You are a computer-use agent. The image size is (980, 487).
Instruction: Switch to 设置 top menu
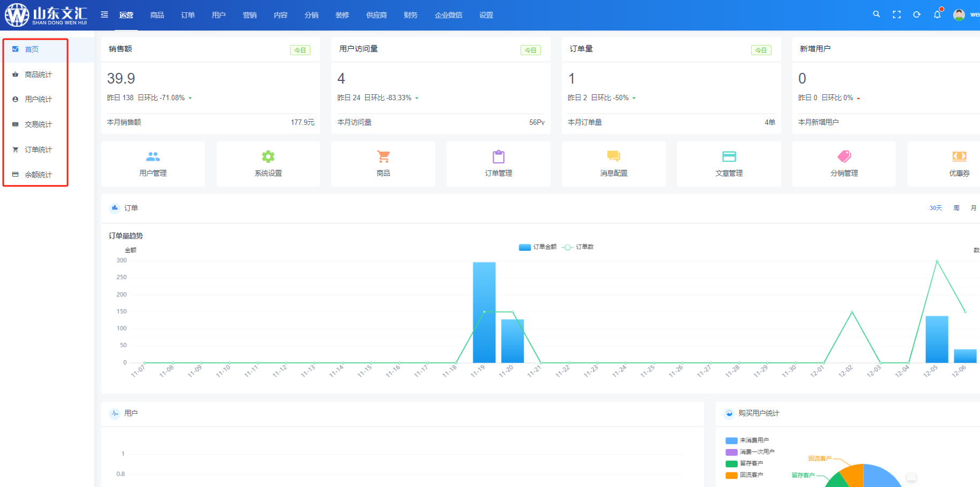coord(486,15)
